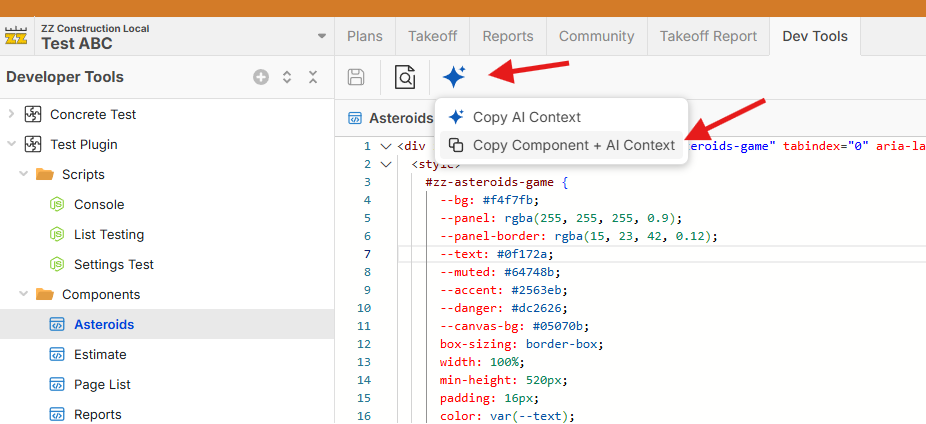Choose Copy Component + AI Context
926x424 pixels.
(562, 145)
